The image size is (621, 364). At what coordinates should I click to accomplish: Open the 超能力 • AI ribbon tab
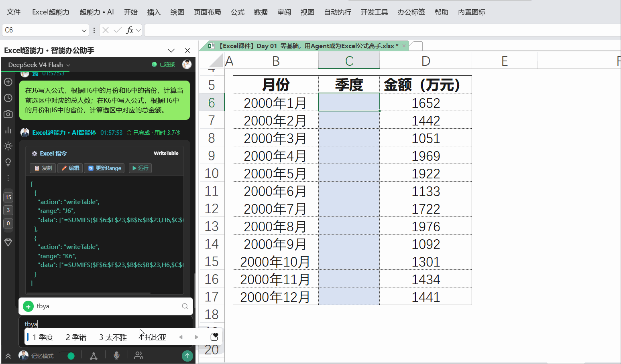click(x=97, y=12)
